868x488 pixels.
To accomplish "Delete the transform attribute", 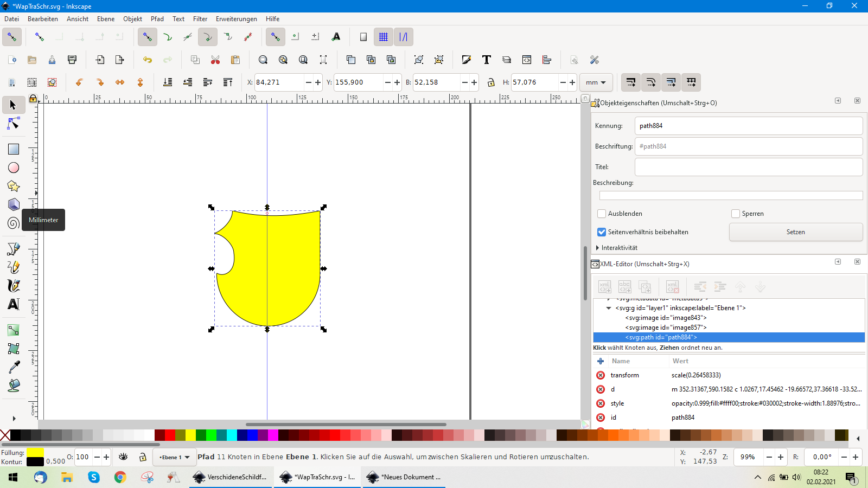I will tap(601, 375).
